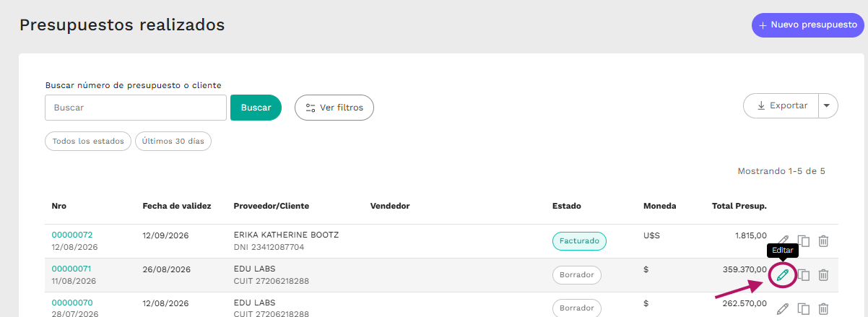Expand the Exportar dropdown arrow
The width and height of the screenshot is (868, 317).
tap(828, 105)
